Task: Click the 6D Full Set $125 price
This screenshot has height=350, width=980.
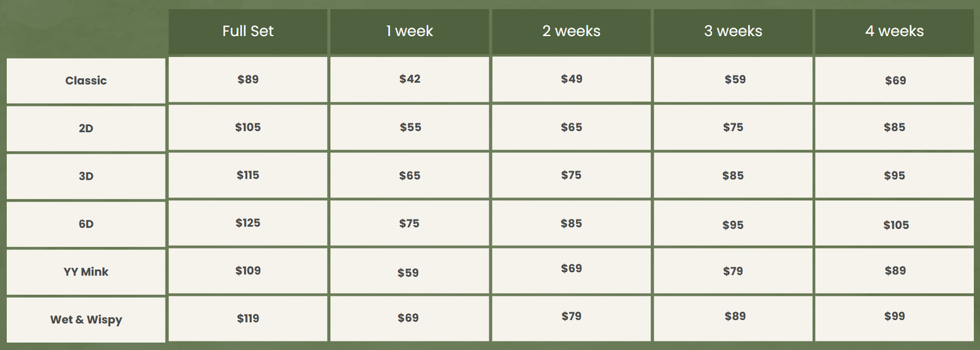Action: pyautogui.click(x=248, y=223)
